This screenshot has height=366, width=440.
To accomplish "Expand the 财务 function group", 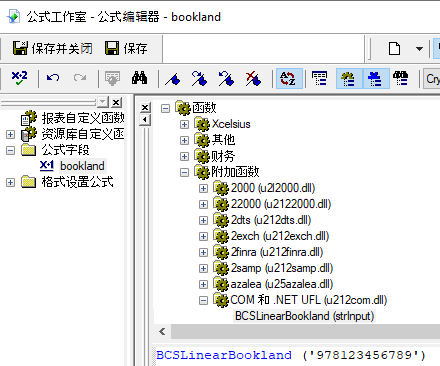I will (x=184, y=156).
